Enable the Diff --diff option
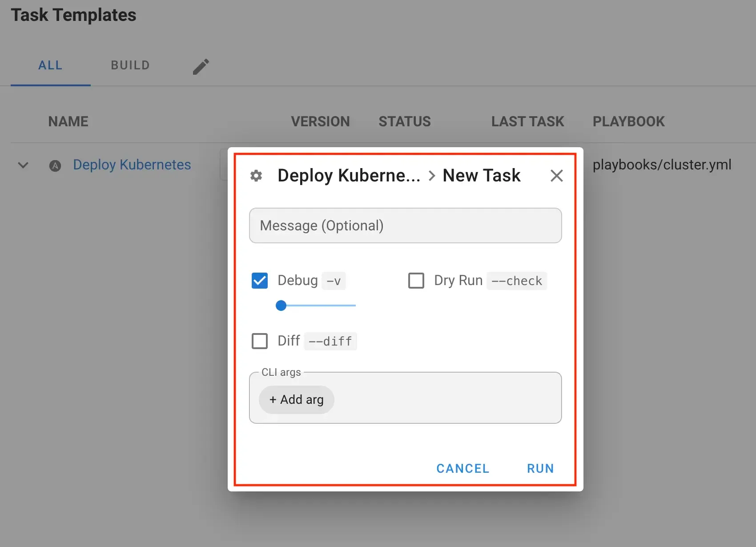 260,341
